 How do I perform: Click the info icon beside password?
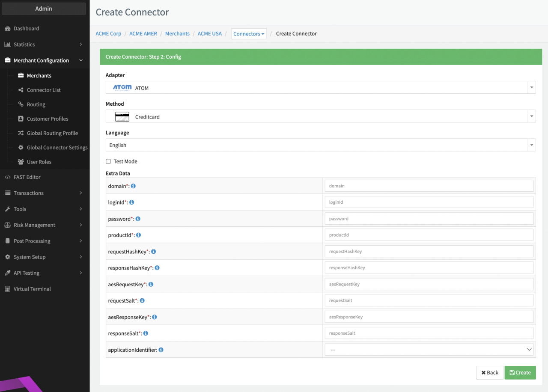[x=138, y=219]
